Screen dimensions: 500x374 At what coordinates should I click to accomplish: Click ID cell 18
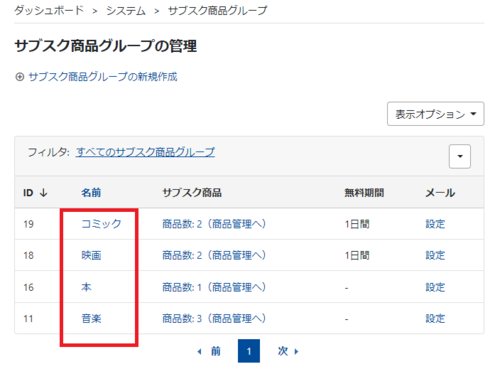coord(28,256)
